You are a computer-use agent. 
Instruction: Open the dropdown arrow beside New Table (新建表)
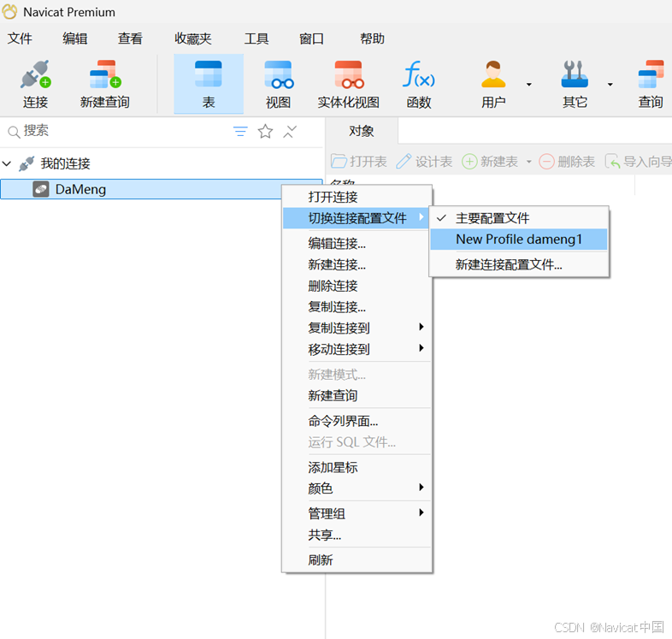pos(529,162)
